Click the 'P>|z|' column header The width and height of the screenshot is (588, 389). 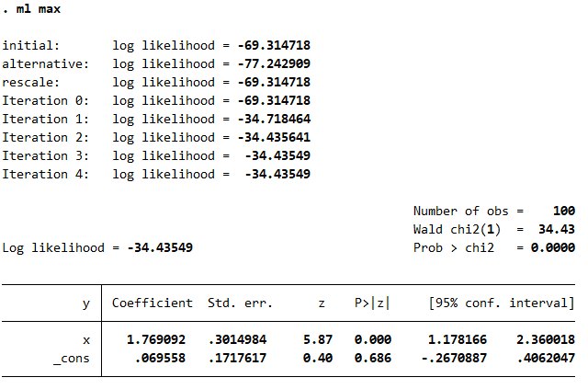tap(372, 303)
